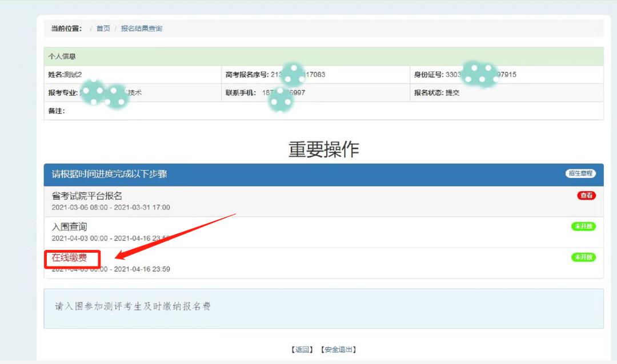The image size is (617, 364).
Task: Click the 请根据时间进度完成以下步骤 panel title
Action: (x=109, y=174)
